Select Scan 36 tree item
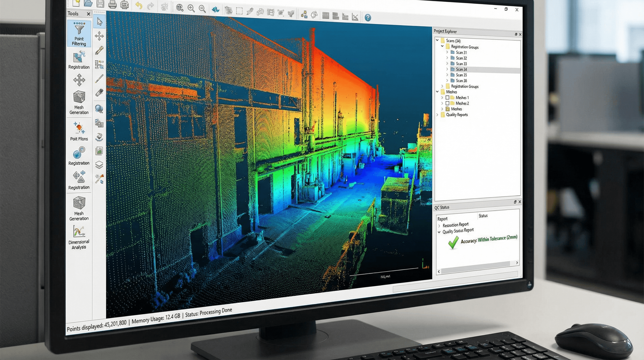The width and height of the screenshot is (644, 360). [x=461, y=81]
